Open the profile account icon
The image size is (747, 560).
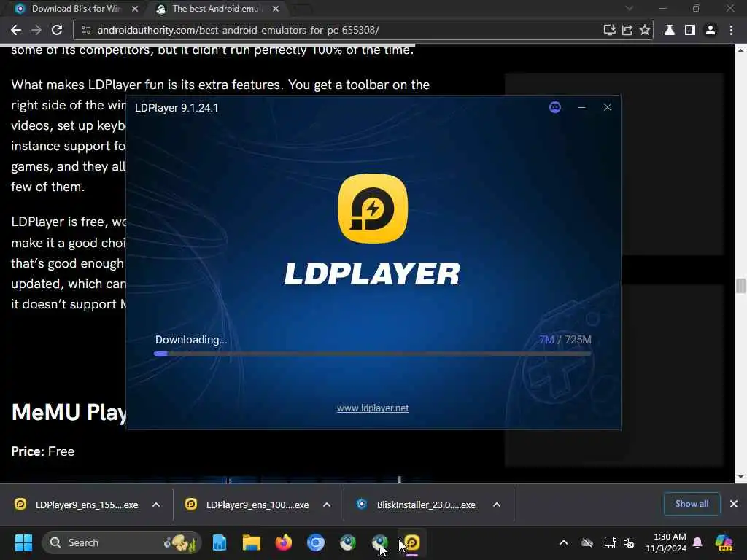711,30
